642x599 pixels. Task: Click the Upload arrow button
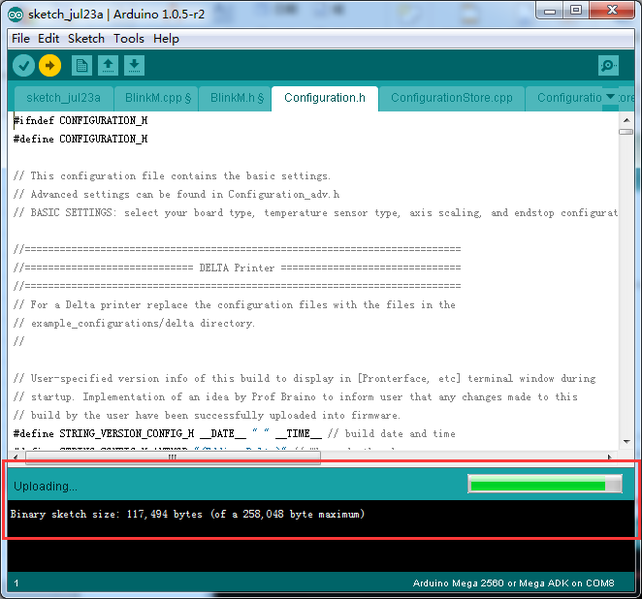click(x=50, y=66)
